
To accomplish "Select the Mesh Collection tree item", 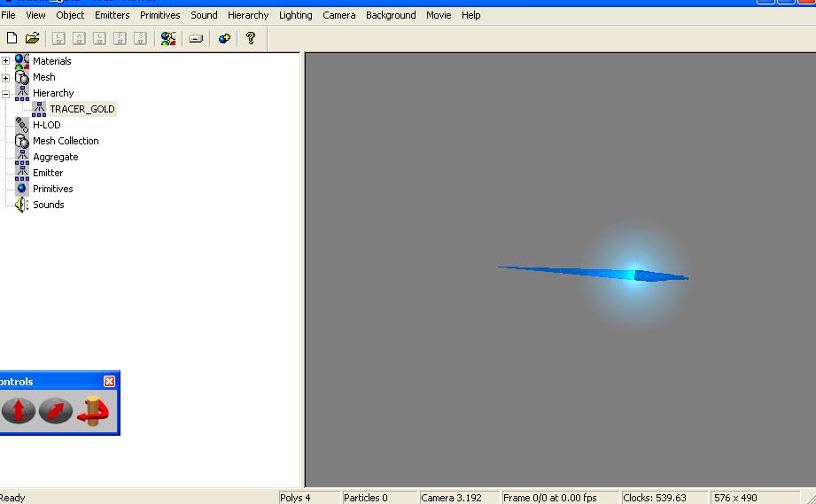I will tap(66, 141).
